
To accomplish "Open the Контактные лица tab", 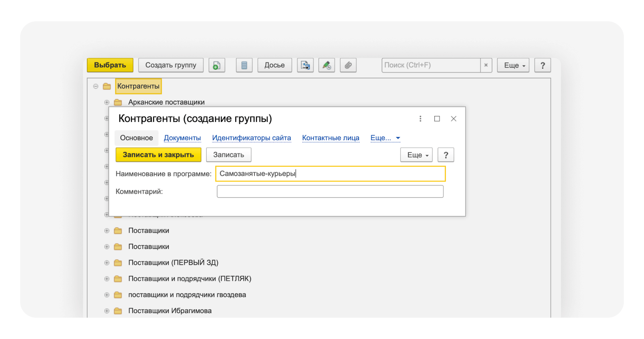I will pos(330,138).
